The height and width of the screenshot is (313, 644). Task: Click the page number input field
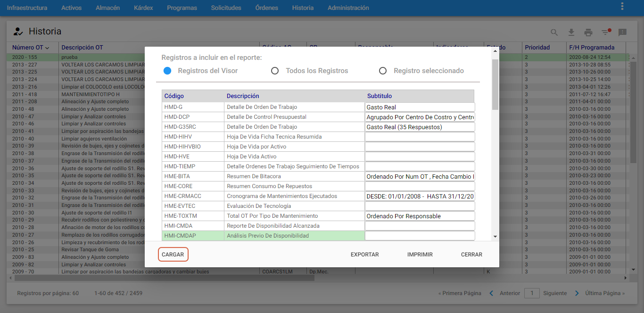532,293
